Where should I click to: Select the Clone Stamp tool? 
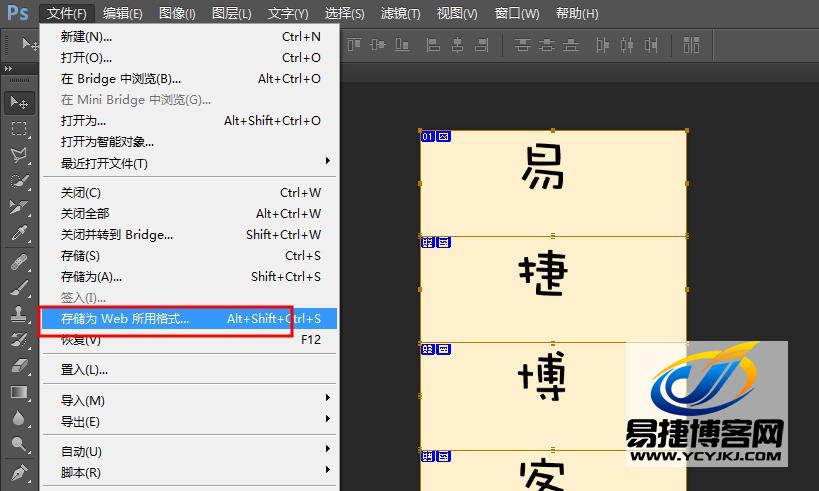click(x=18, y=313)
